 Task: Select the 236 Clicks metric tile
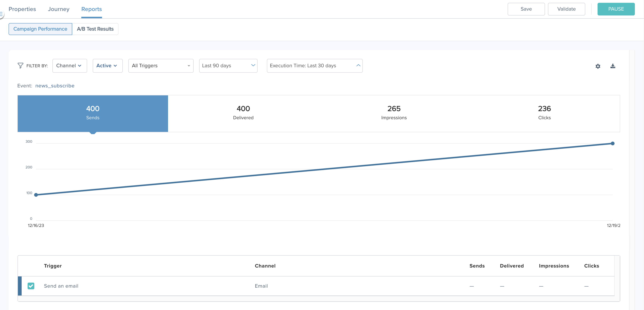coord(544,113)
